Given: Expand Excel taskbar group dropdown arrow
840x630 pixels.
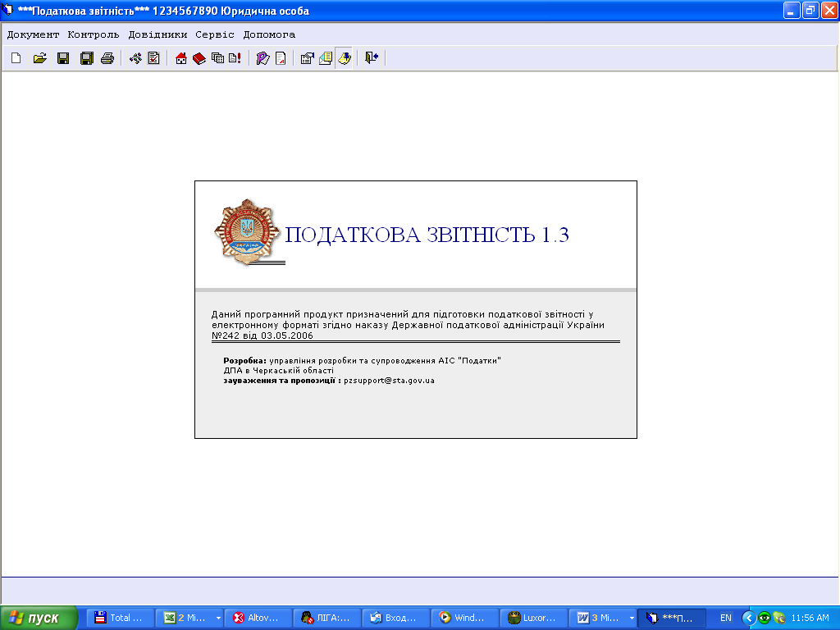Looking at the screenshot, I should pos(218,619).
